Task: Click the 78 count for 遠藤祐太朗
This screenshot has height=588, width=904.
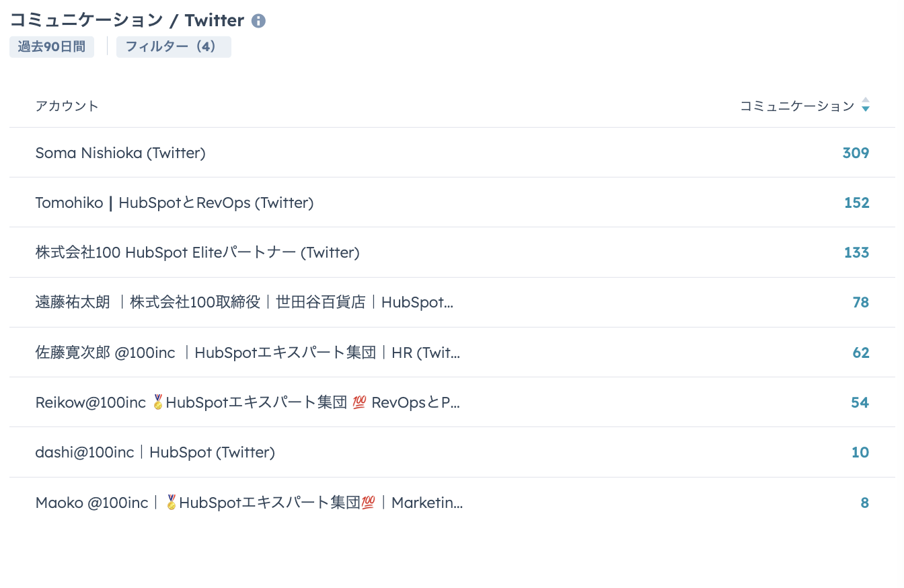Action: coord(860,302)
